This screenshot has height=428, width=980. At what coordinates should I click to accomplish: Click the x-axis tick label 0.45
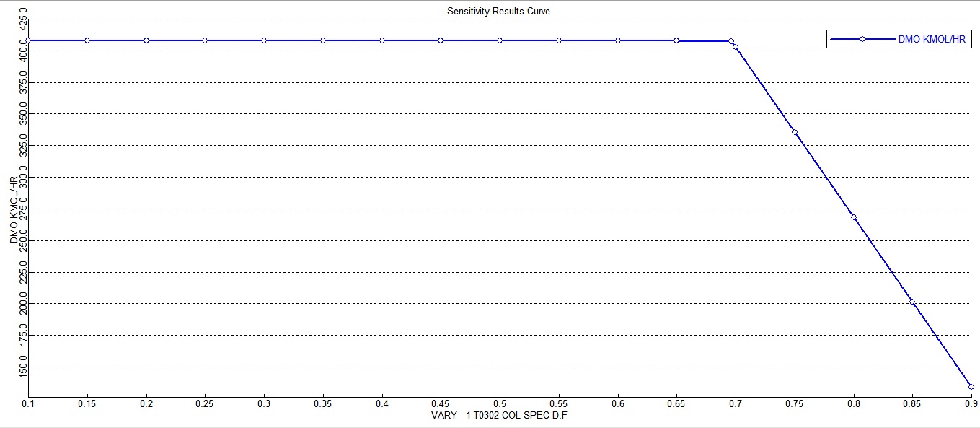(441, 405)
